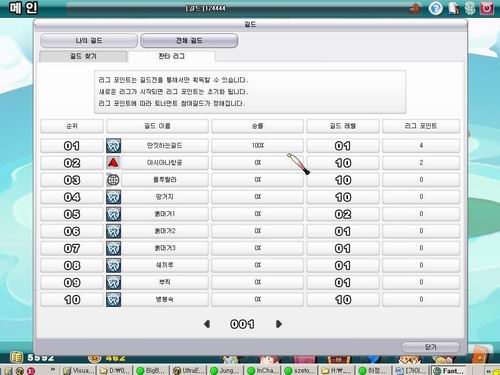
Task: Select guild name ending in 1, rank 05
Action: [164, 214]
